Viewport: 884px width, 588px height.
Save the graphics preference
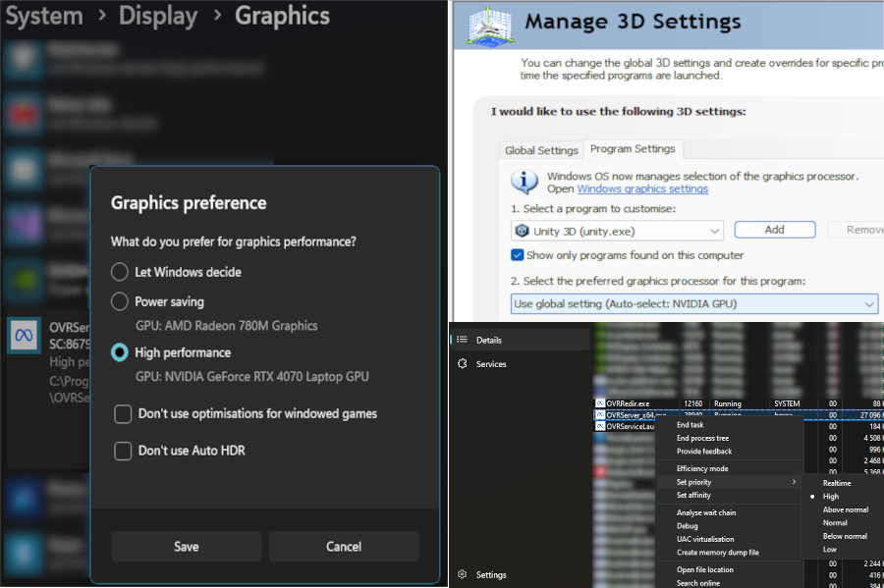tap(186, 547)
